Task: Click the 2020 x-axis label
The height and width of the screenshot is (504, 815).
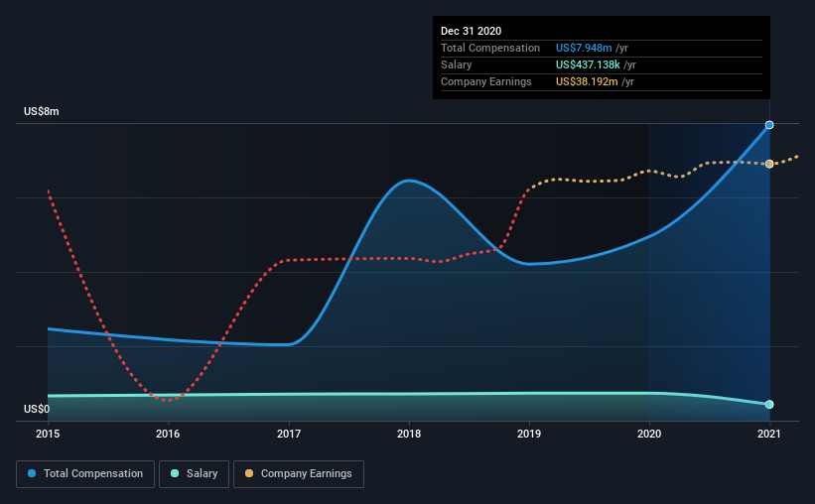Action: [x=649, y=434]
